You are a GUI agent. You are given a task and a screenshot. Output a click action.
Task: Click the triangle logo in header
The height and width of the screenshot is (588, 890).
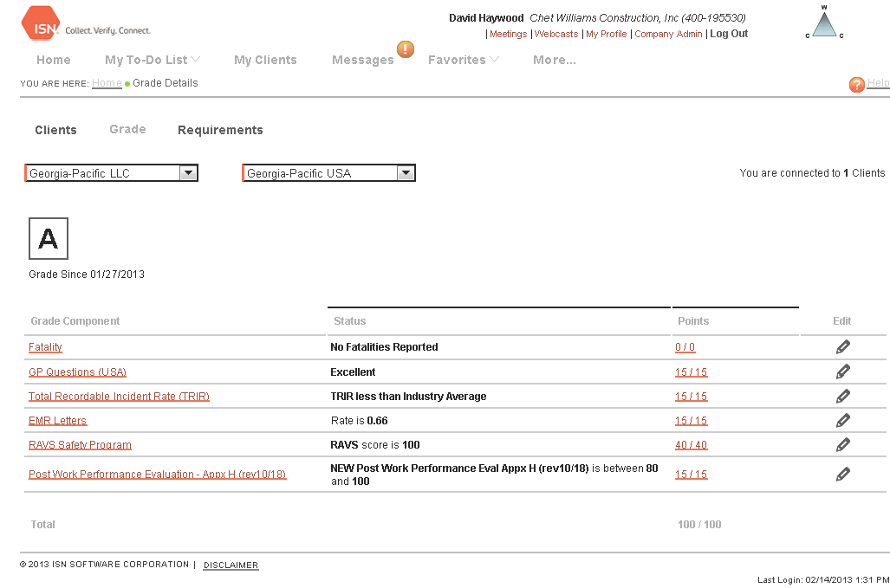point(824,24)
